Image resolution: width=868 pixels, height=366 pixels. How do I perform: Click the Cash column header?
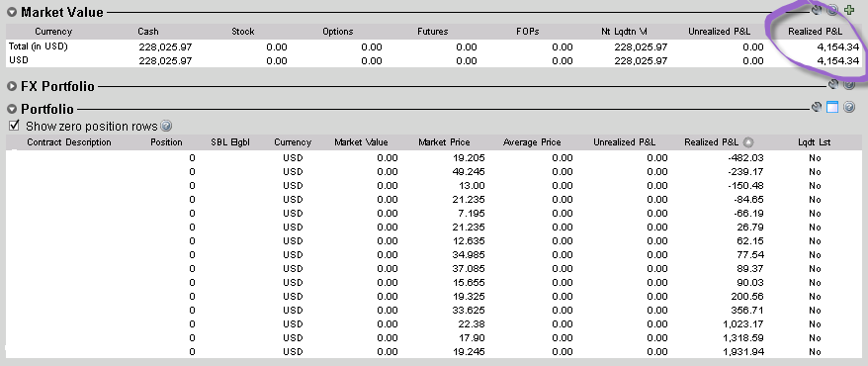148,32
